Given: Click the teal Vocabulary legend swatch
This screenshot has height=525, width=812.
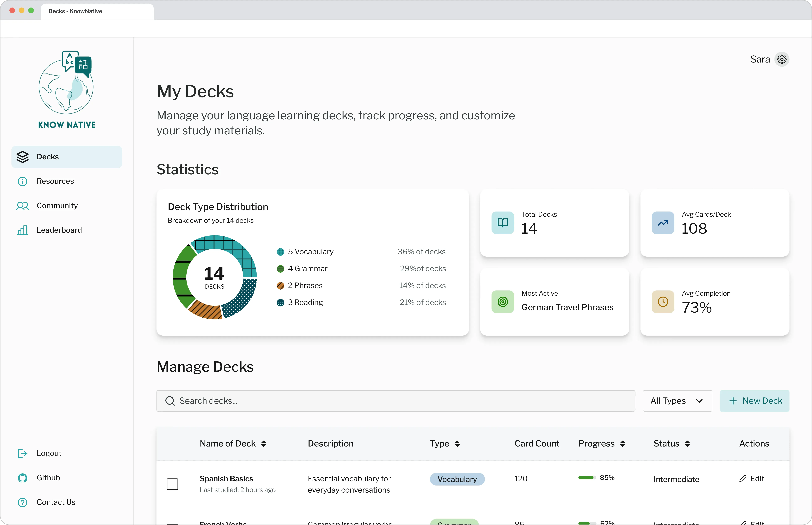Looking at the screenshot, I should pos(280,252).
